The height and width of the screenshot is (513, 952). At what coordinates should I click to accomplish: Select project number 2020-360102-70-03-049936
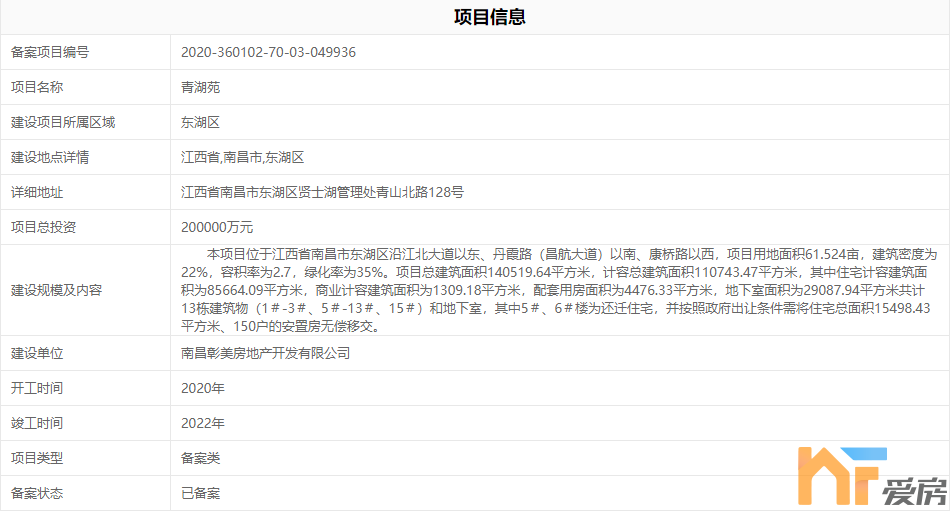point(268,52)
